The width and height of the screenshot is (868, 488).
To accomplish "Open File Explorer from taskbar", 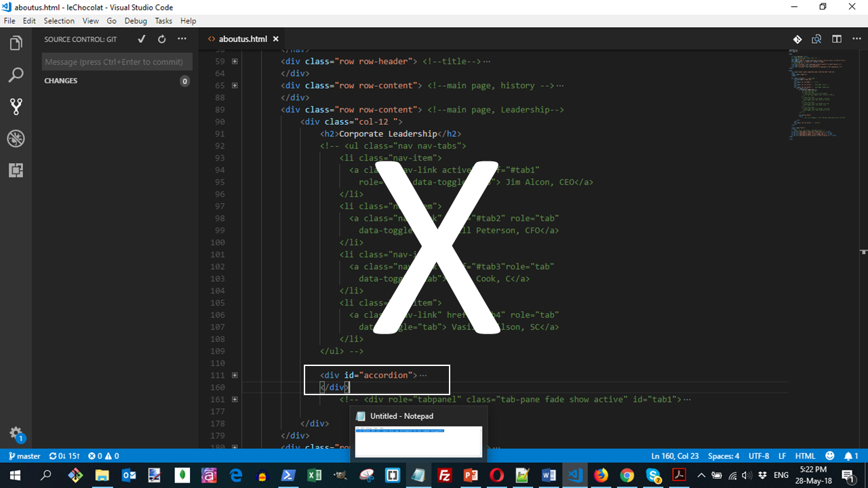I will point(102,475).
